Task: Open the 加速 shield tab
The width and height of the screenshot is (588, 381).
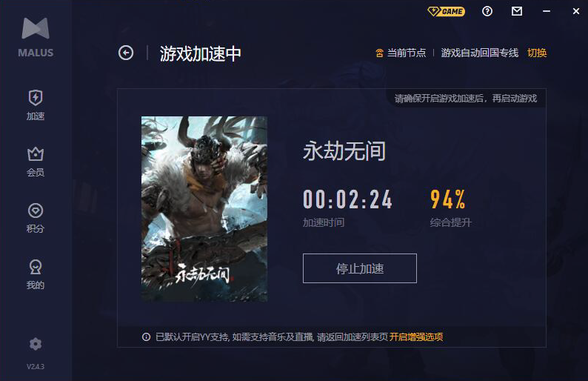Action: pos(36,105)
